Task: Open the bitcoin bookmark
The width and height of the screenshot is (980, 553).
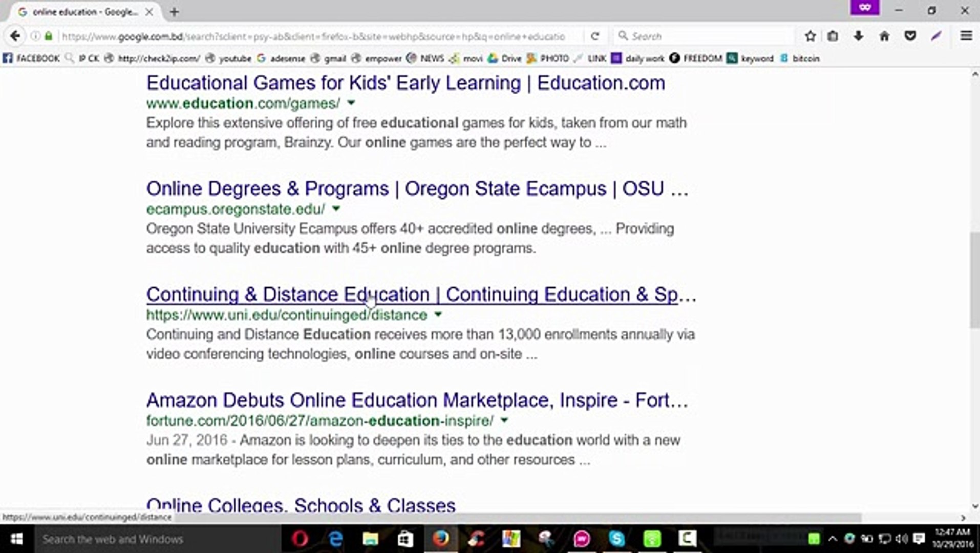Action: (x=800, y=58)
